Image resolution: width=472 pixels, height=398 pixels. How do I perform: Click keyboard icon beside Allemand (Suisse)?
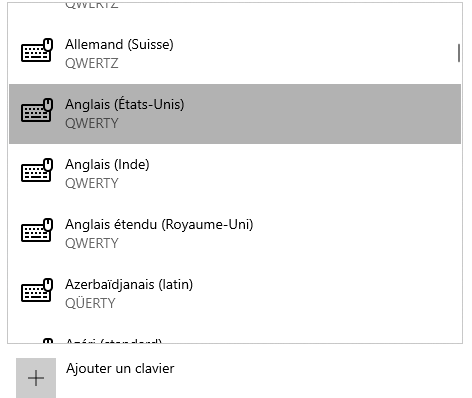(37, 50)
